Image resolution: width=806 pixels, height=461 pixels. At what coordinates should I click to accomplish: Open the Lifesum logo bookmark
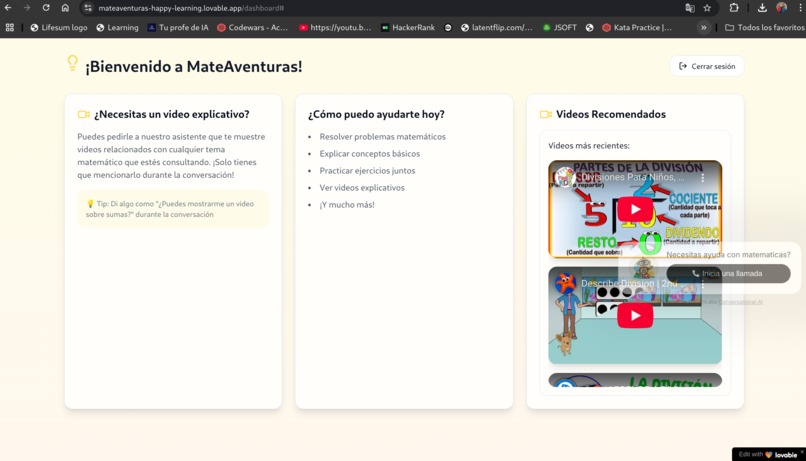click(x=59, y=28)
